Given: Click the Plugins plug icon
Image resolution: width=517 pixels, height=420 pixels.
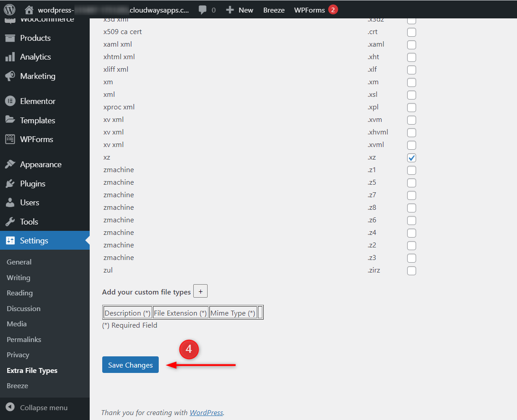Looking at the screenshot, I should 10,184.
